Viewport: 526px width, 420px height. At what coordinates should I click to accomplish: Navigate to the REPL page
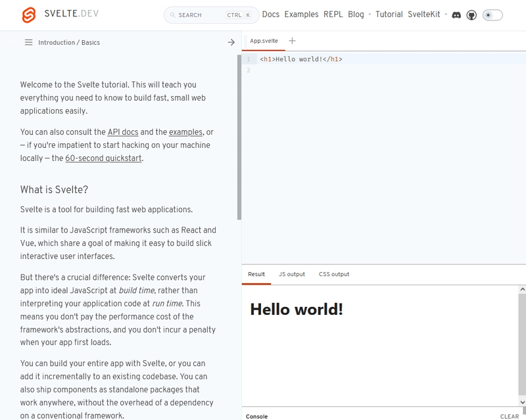(333, 14)
